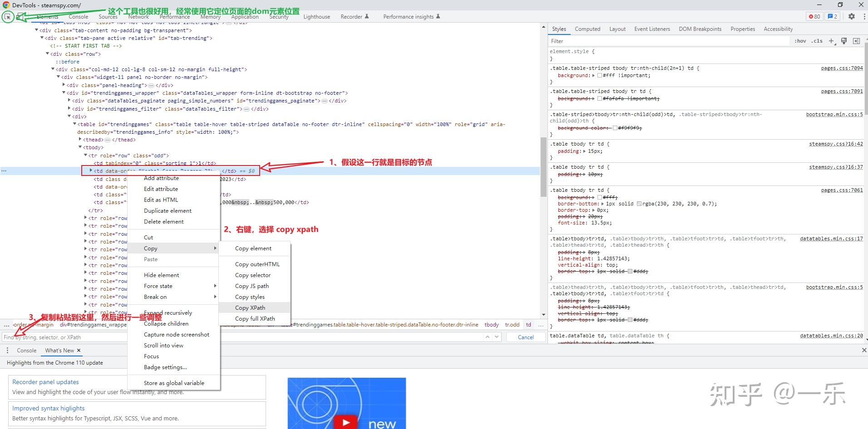The image size is (868, 429).
Task: Click the issues counter icon
Action: tap(832, 16)
